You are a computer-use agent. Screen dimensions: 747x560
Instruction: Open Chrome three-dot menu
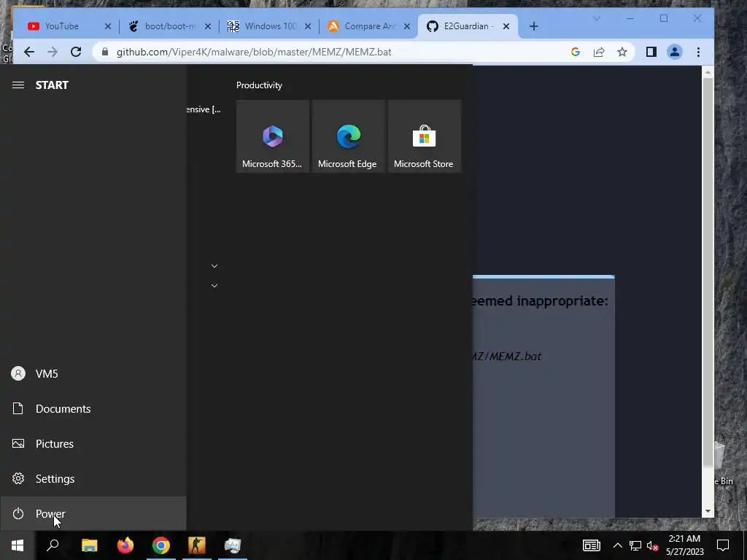[698, 52]
